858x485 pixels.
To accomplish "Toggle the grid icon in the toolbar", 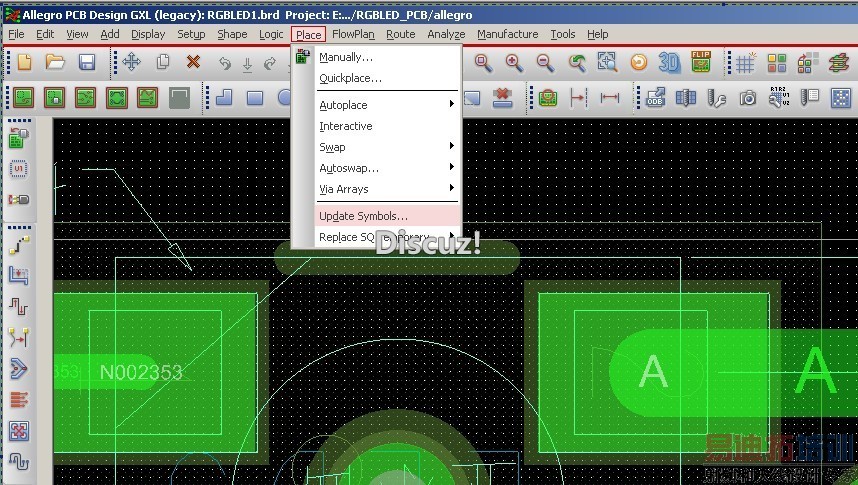I will point(745,63).
